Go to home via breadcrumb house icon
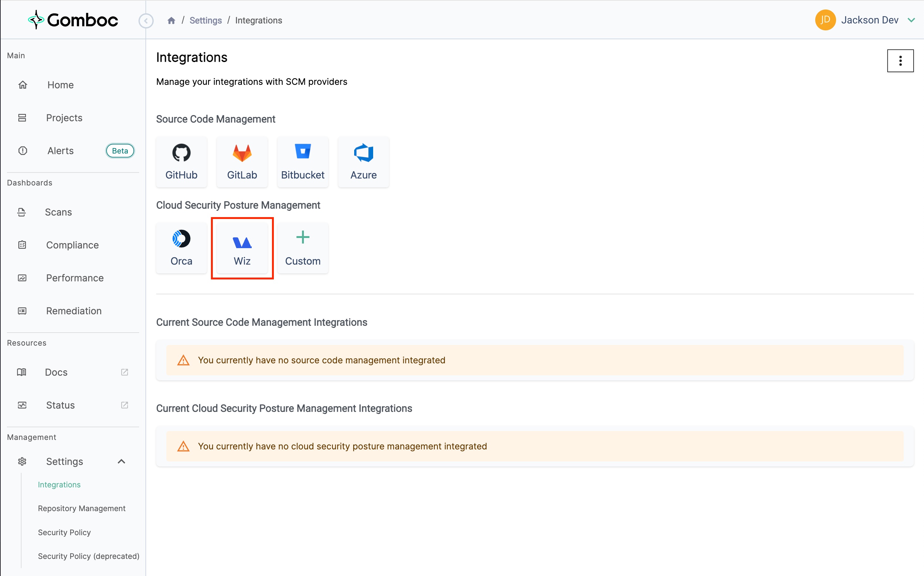This screenshot has height=576, width=924. (x=171, y=21)
